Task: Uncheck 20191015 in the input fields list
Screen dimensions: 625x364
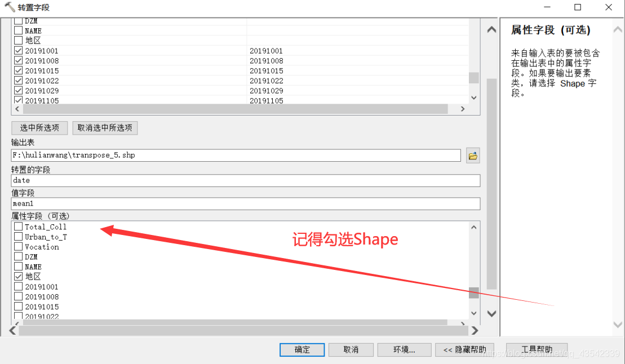Action: click(19, 70)
